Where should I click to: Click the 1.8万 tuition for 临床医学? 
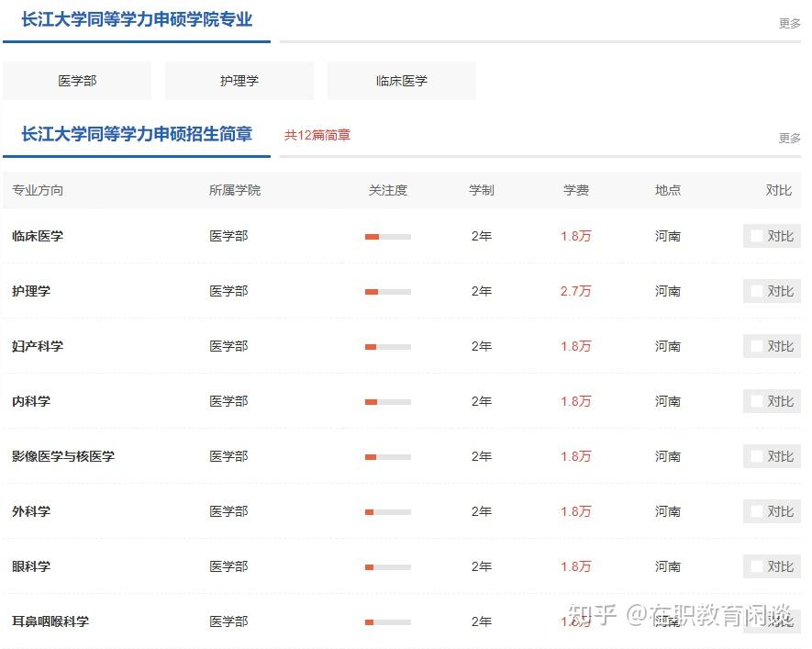click(576, 236)
